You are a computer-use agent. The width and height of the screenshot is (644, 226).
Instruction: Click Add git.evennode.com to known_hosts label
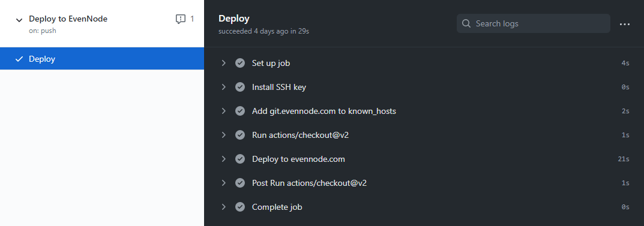(324, 111)
